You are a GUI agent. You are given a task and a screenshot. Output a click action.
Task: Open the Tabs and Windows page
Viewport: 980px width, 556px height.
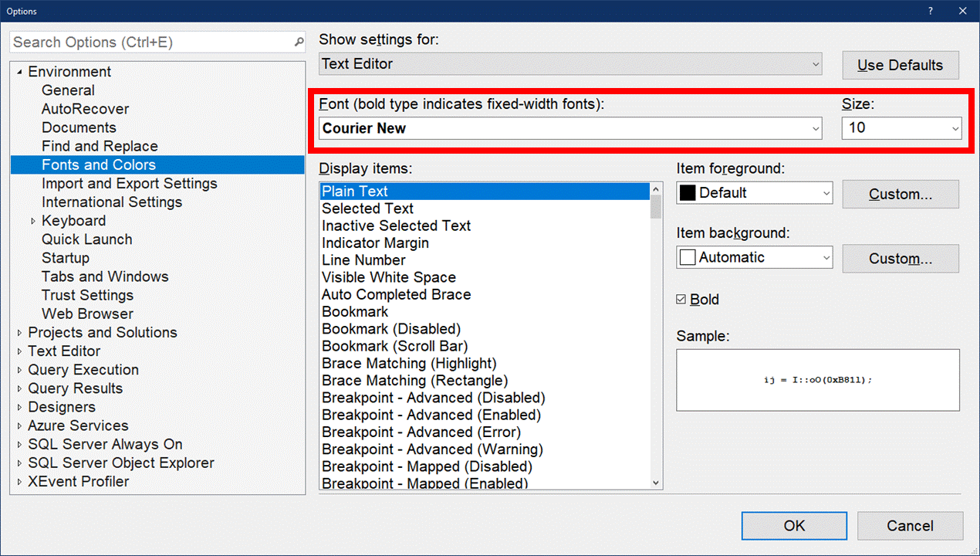pyautogui.click(x=105, y=276)
